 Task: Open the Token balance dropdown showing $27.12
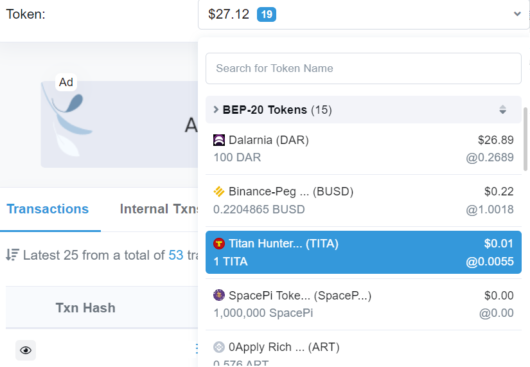point(363,14)
